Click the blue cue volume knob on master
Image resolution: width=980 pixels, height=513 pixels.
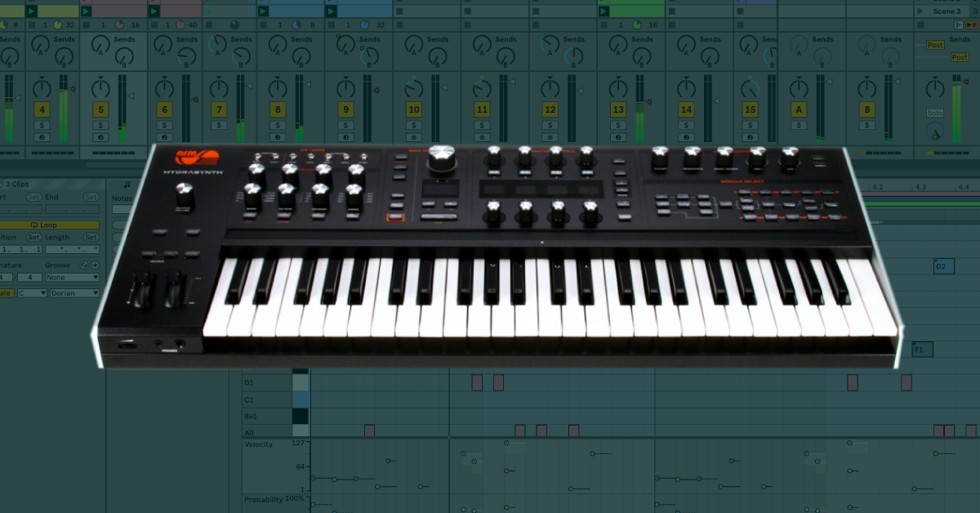[x=935, y=131]
